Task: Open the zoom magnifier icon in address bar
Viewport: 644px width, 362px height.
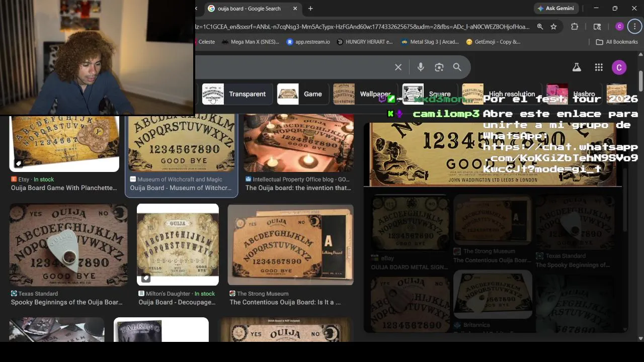Action: click(x=540, y=27)
